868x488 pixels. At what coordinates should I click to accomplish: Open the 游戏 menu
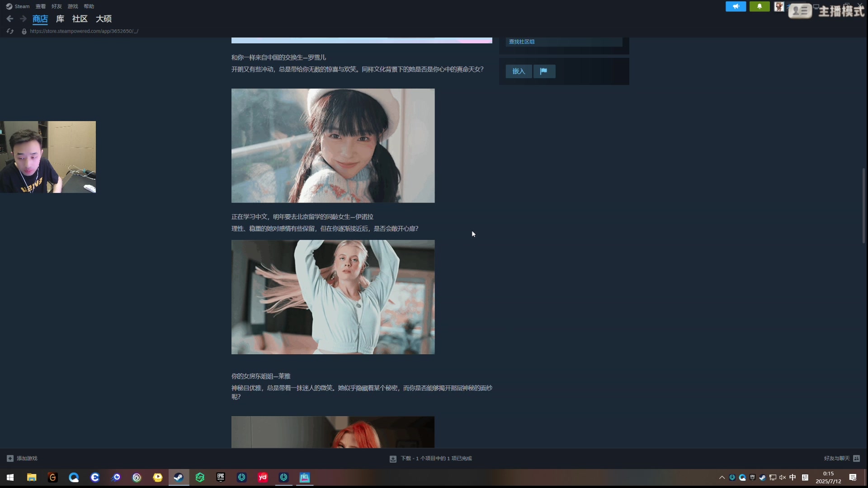click(x=73, y=6)
